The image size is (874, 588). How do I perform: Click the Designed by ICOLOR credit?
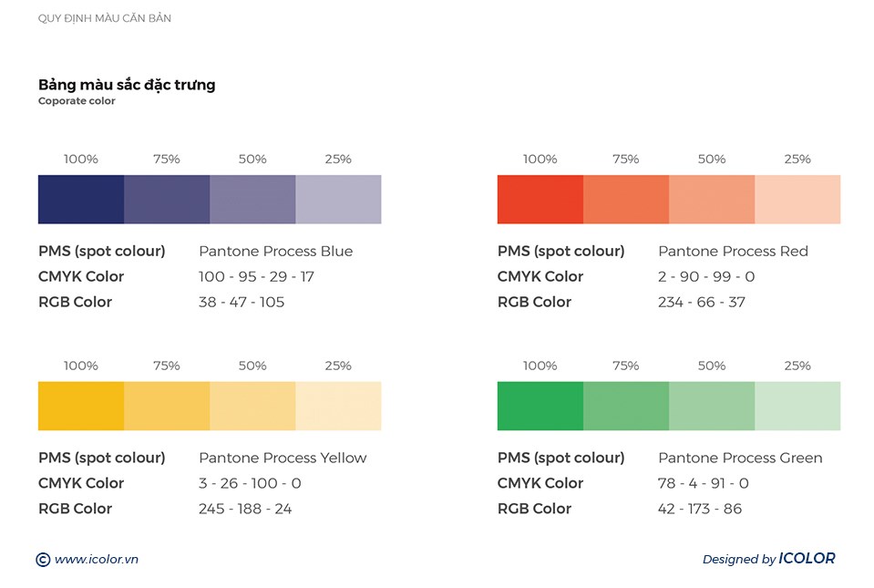click(768, 559)
